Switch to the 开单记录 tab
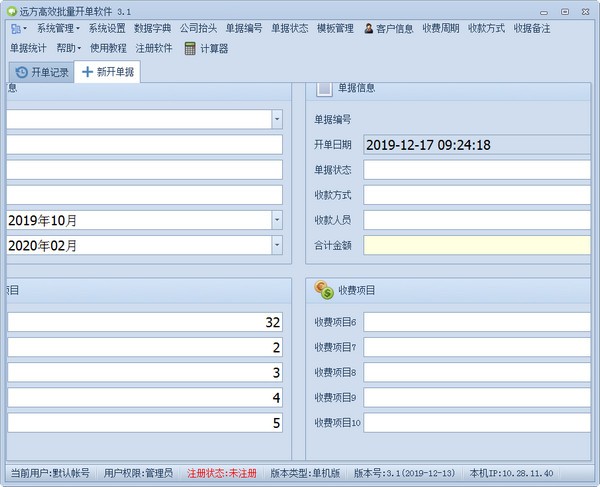The image size is (600, 487). (x=41, y=72)
